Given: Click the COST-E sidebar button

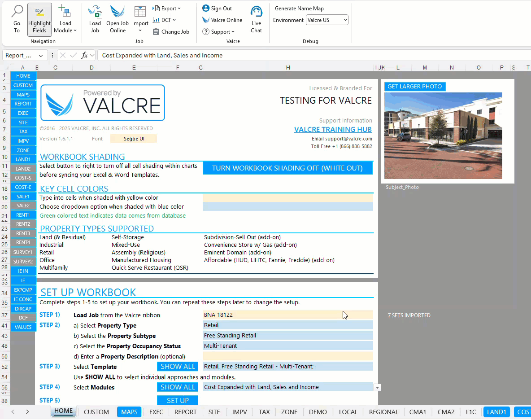Looking at the screenshot, I should (23, 187).
